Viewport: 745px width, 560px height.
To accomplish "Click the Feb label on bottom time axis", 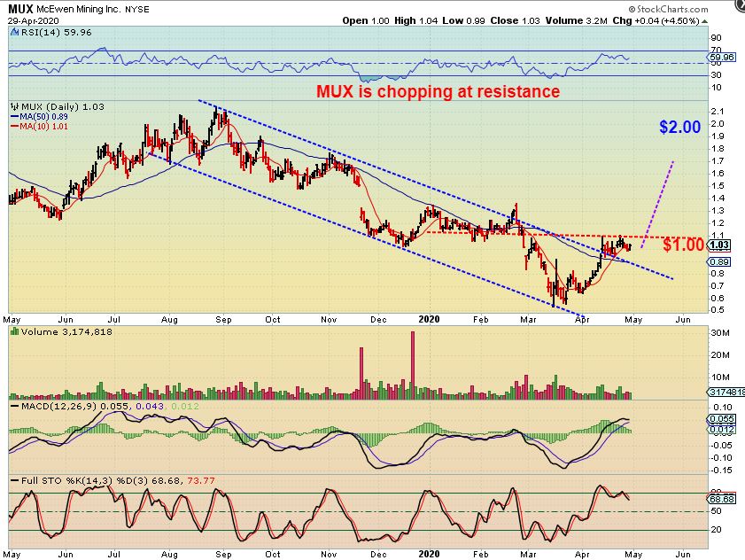I will [x=481, y=555].
